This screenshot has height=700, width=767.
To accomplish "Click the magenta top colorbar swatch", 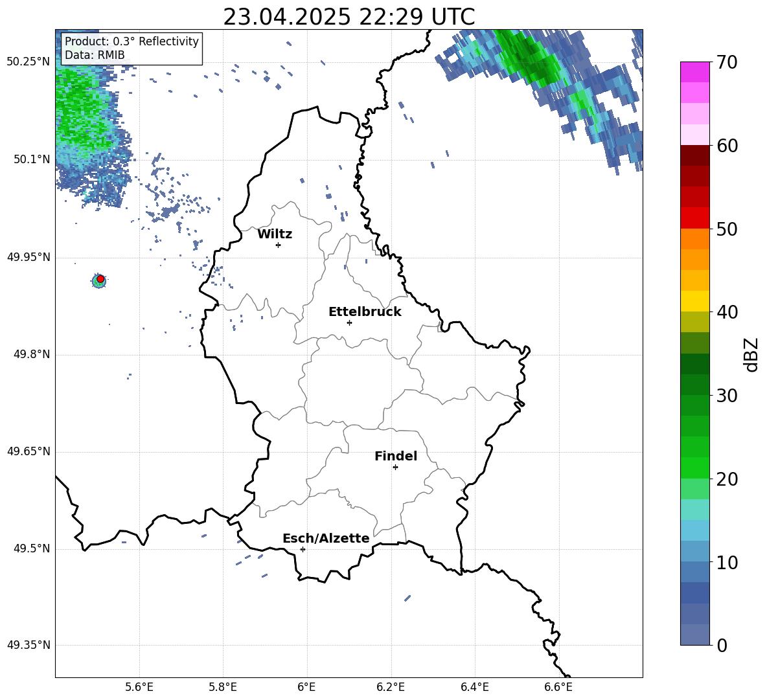I will [x=695, y=73].
